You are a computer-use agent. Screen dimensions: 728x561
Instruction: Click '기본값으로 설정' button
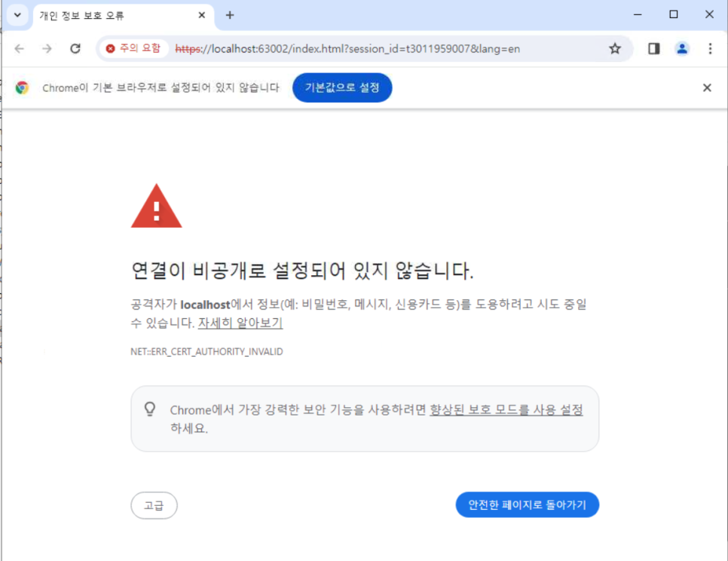pyautogui.click(x=342, y=87)
